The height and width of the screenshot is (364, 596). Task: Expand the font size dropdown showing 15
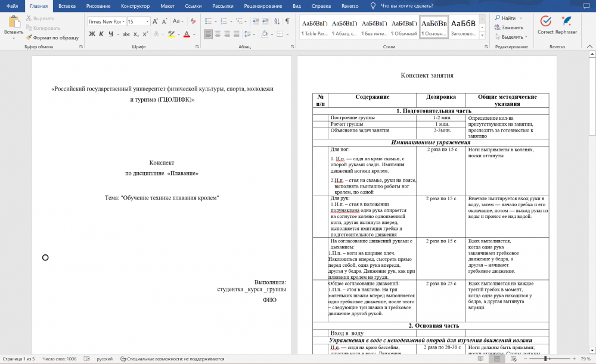pos(146,21)
